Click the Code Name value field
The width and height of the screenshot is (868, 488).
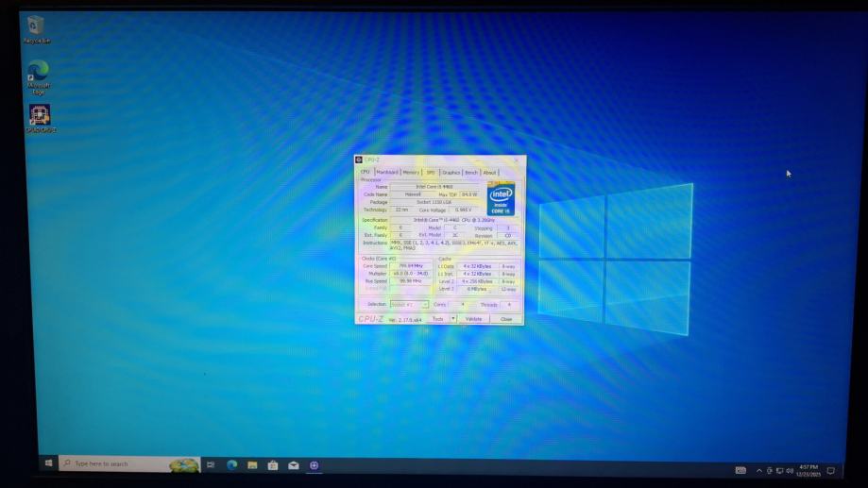point(413,194)
